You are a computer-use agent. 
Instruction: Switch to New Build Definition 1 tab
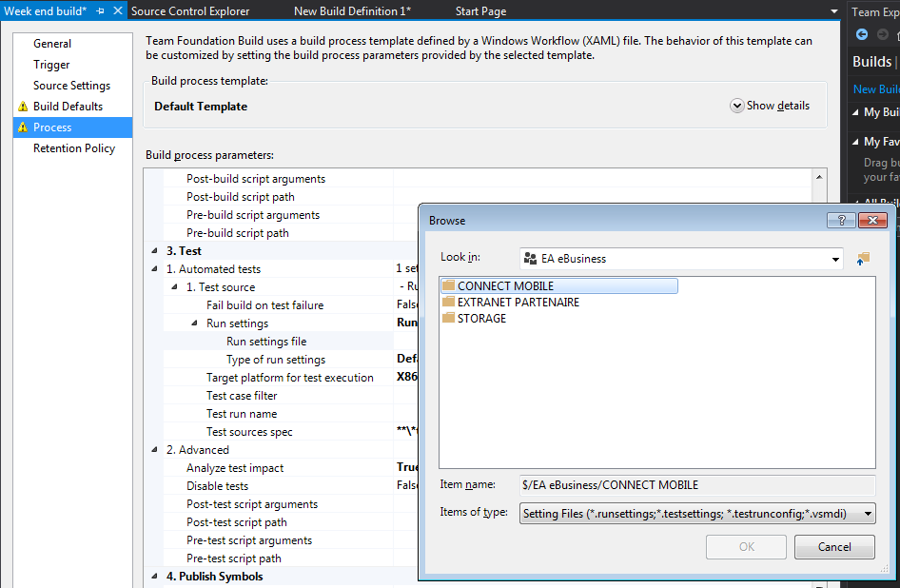[x=352, y=10]
